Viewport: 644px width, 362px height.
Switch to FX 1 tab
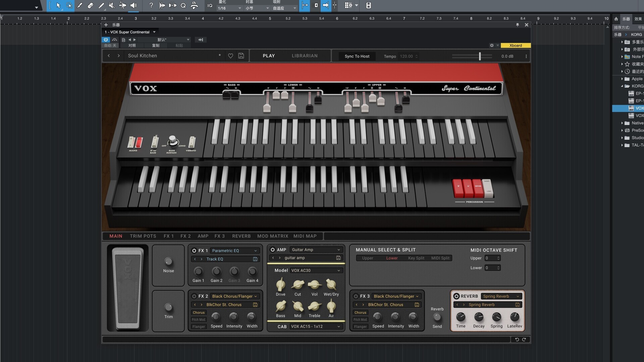click(169, 236)
